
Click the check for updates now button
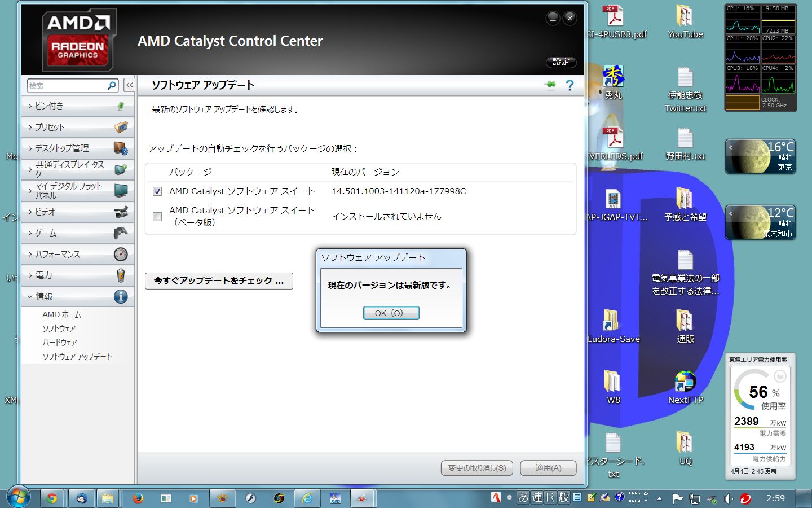[x=219, y=281]
